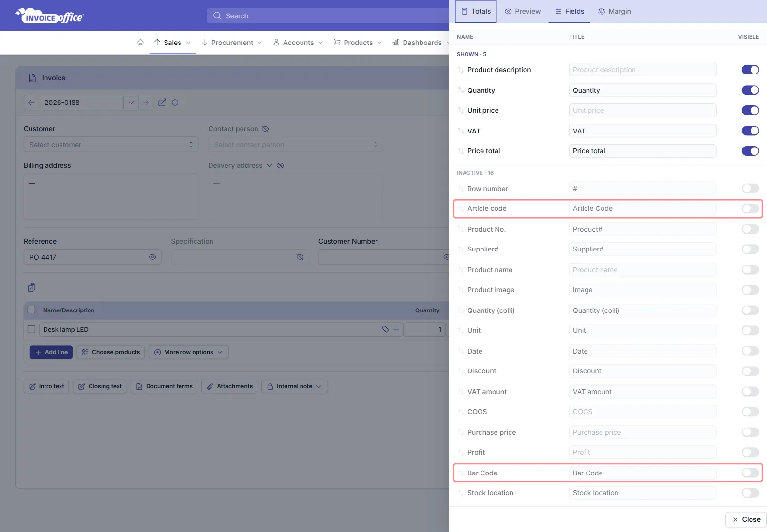767x532 pixels.
Task: Open the Sales menu
Action: (172, 43)
